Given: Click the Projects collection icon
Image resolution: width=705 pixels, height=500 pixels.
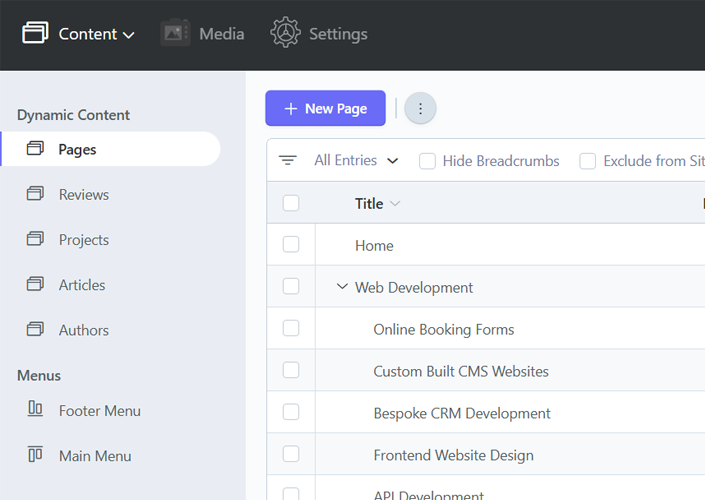Looking at the screenshot, I should point(35,239).
